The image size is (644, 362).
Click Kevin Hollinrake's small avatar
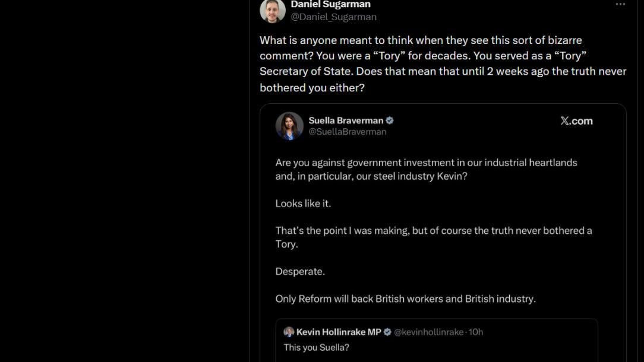click(x=289, y=332)
